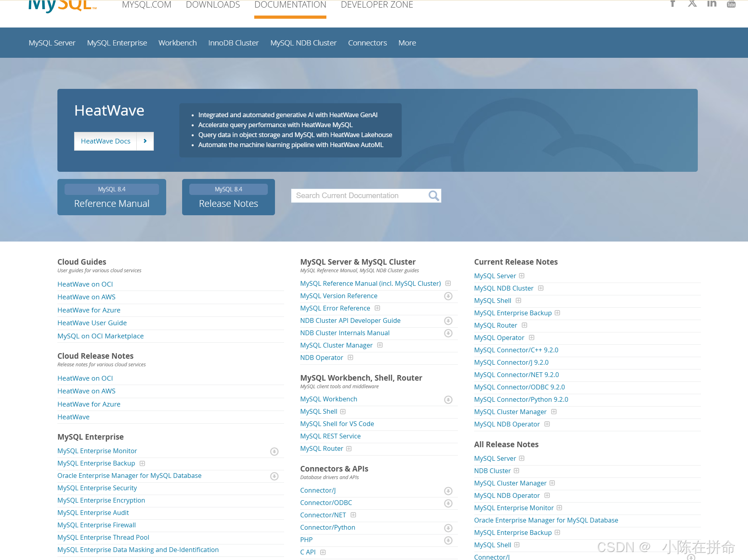Select the DOCUMENTATION top tab

tap(290, 5)
